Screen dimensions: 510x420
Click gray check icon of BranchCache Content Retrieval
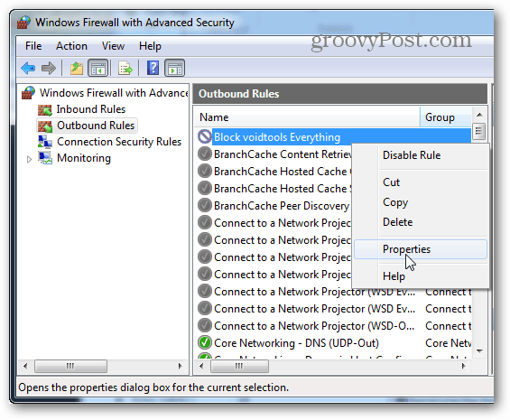tap(205, 154)
